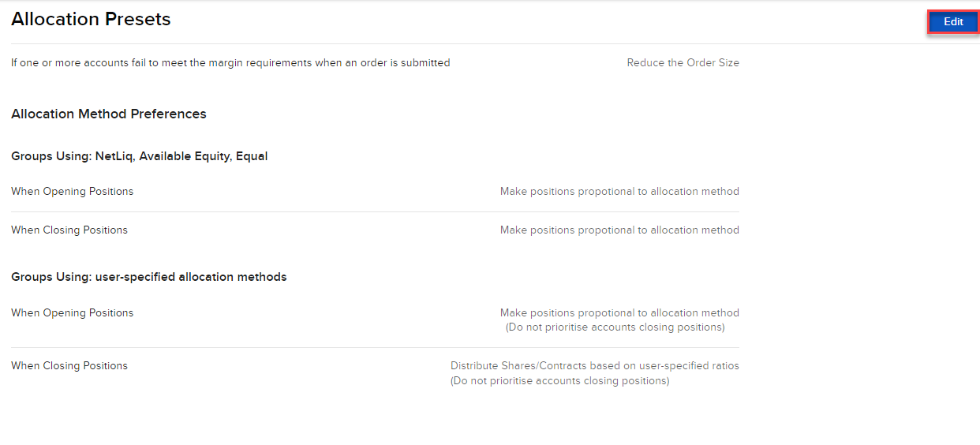This screenshot has height=445, width=980.
Task: Click the prioritise note under Distribute Shares/Contracts
Action: pyautogui.click(x=559, y=381)
